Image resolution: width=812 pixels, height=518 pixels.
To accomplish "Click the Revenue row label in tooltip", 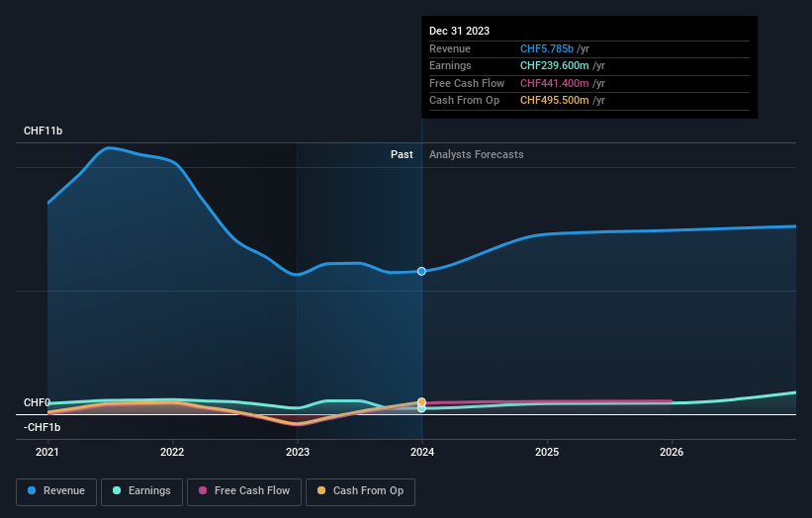I will (x=450, y=48).
